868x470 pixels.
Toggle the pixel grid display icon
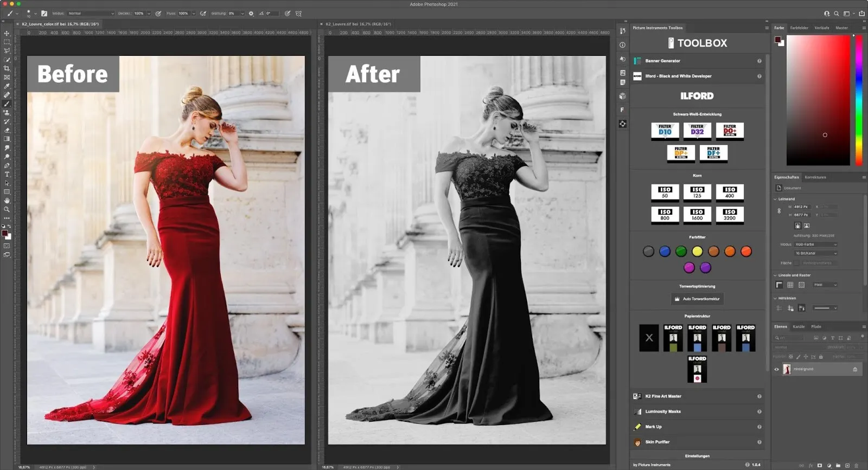801,285
